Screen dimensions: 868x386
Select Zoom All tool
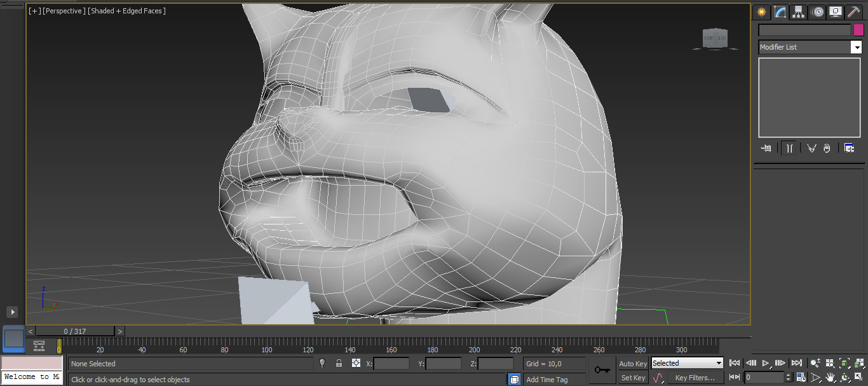830,363
